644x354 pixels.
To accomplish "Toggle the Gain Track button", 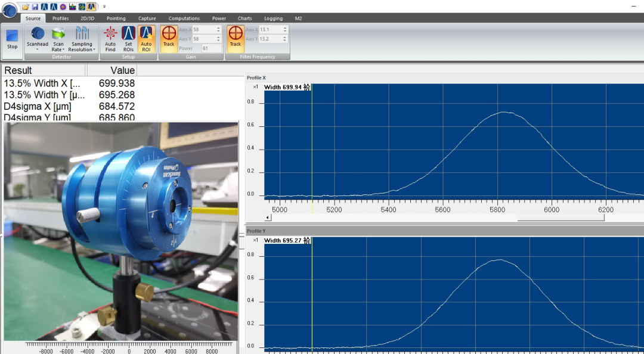I will pos(169,37).
